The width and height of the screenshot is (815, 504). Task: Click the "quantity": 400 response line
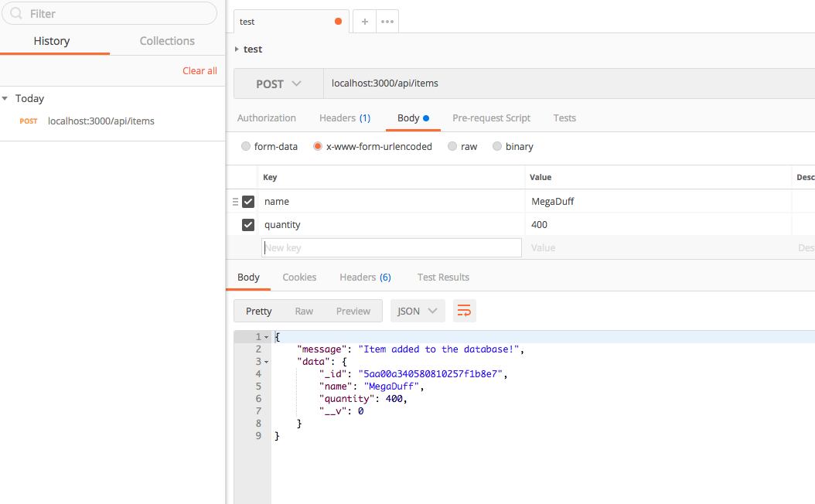(x=363, y=399)
